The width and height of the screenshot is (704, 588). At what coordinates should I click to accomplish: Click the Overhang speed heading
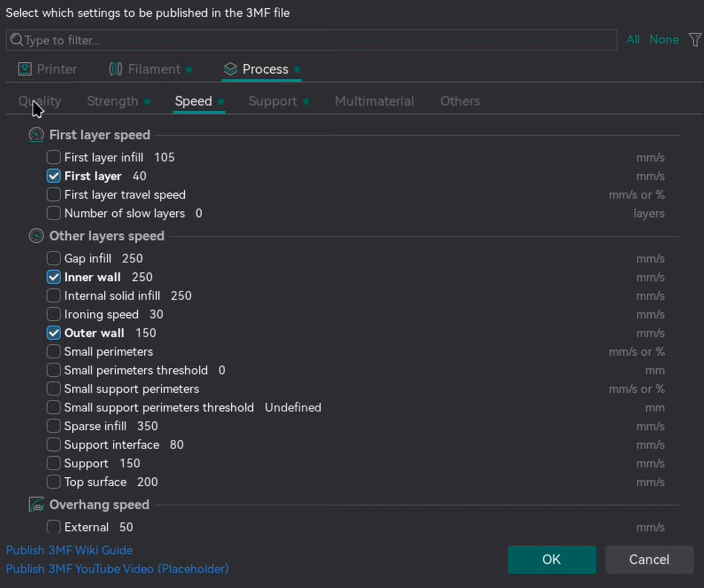click(99, 504)
